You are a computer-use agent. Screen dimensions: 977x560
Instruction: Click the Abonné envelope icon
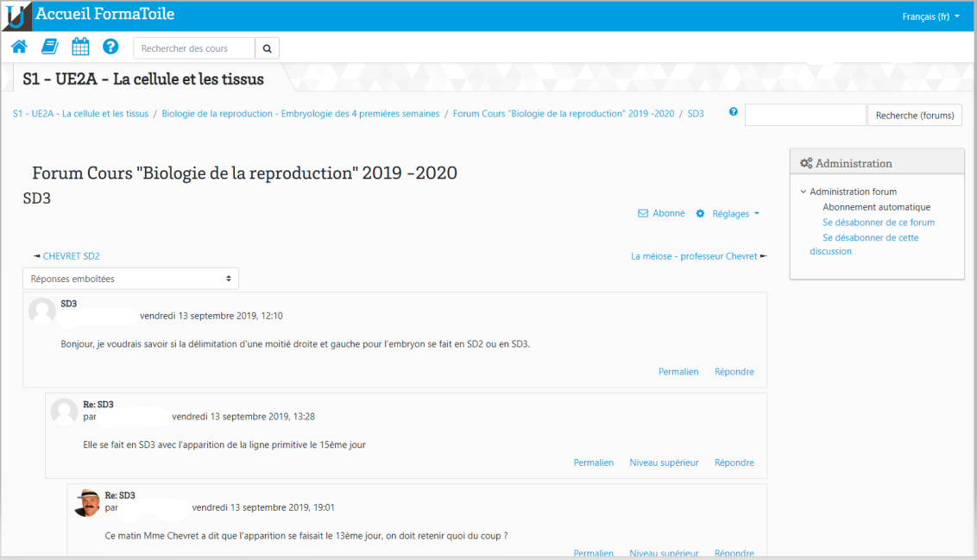643,214
